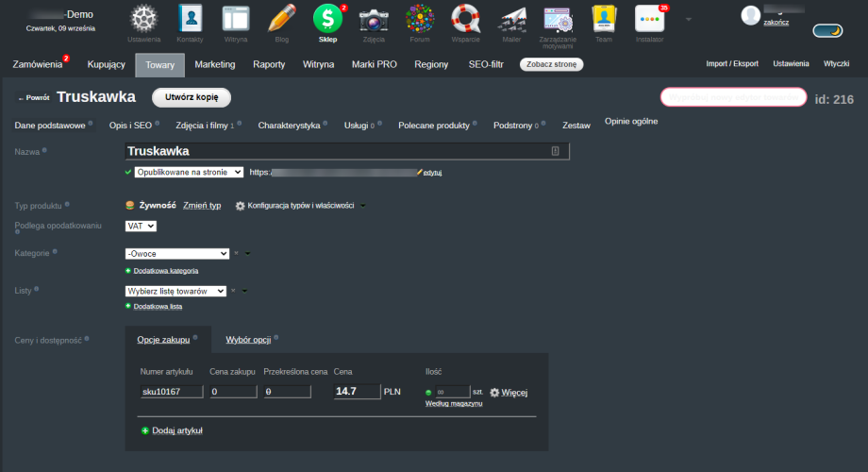Click the Cena price input field
Image resolution: width=868 pixels, height=472 pixels.
click(x=357, y=391)
